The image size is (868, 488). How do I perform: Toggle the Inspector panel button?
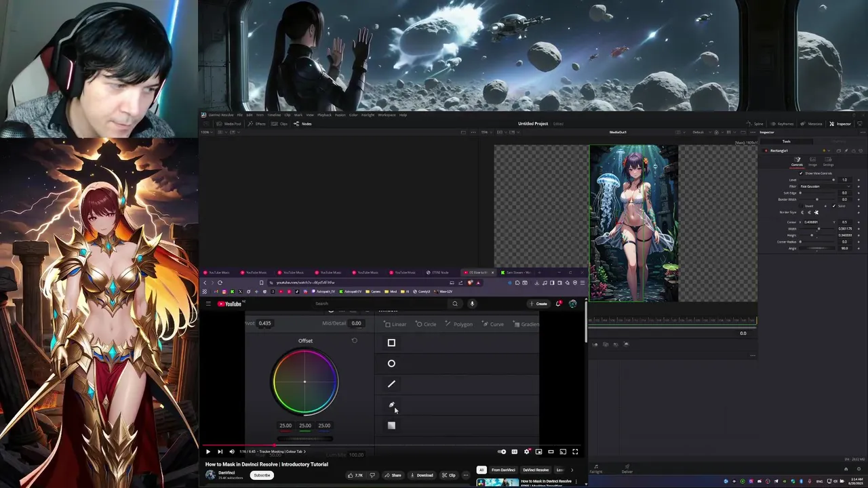point(840,124)
